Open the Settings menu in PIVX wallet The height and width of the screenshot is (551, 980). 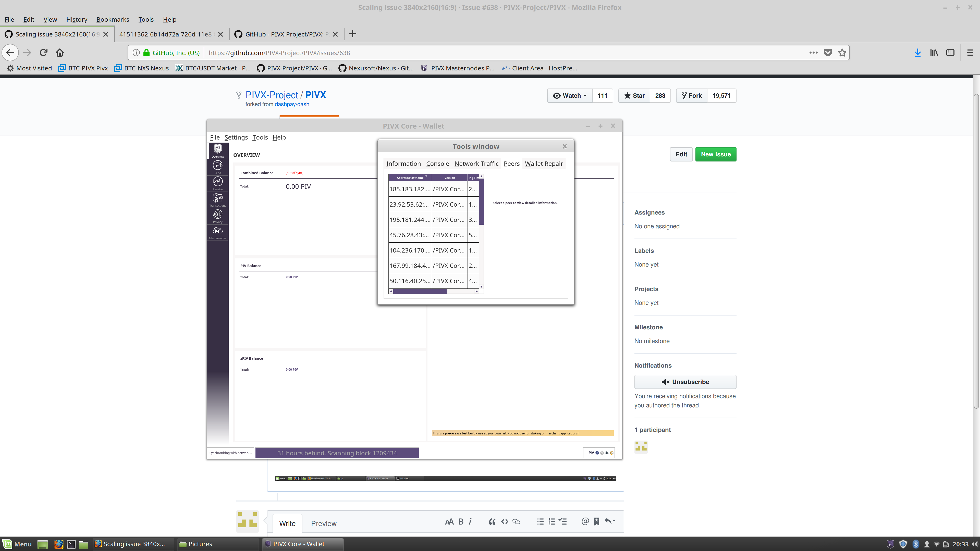(236, 137)
